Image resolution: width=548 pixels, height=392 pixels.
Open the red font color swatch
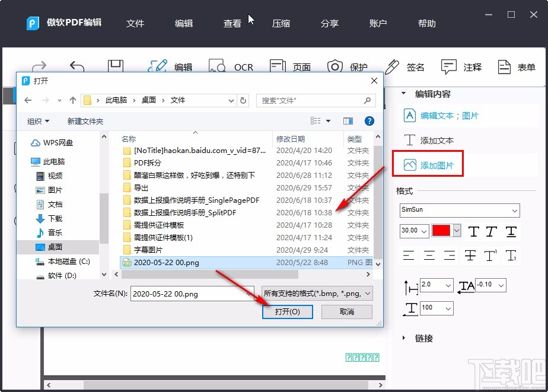(x=444, y=231)
